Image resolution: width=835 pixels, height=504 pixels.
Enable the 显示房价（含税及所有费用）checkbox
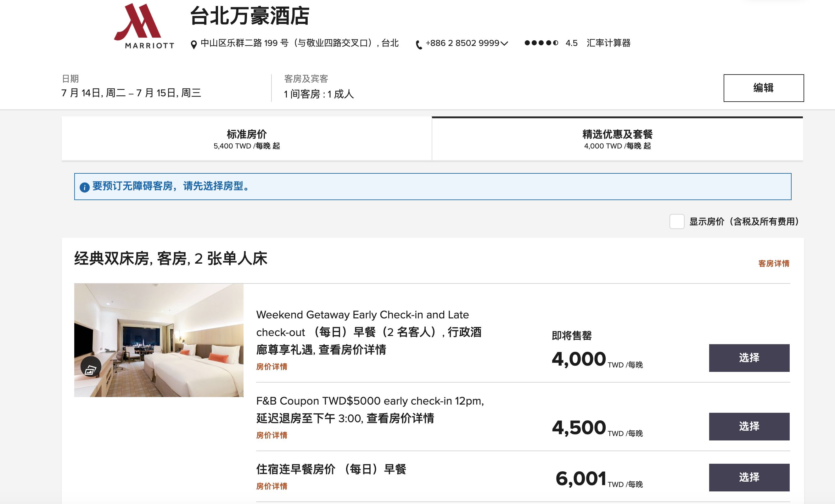click(x=677, y=222)
